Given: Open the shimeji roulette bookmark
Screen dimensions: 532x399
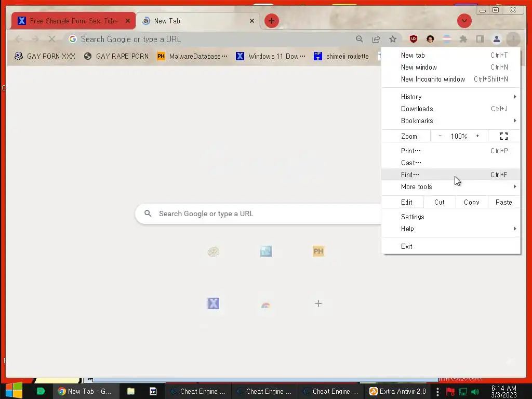Looking at the screenshot, I should pyautogui.click(x=341, y=56).
